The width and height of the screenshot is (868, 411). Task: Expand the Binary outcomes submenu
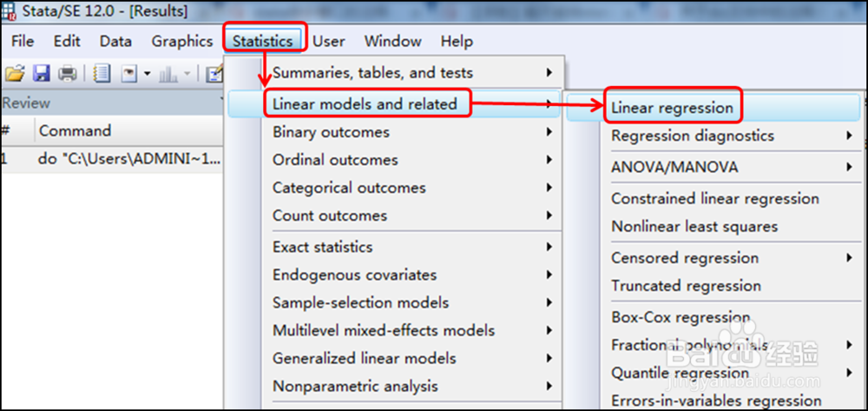(395, 132)
